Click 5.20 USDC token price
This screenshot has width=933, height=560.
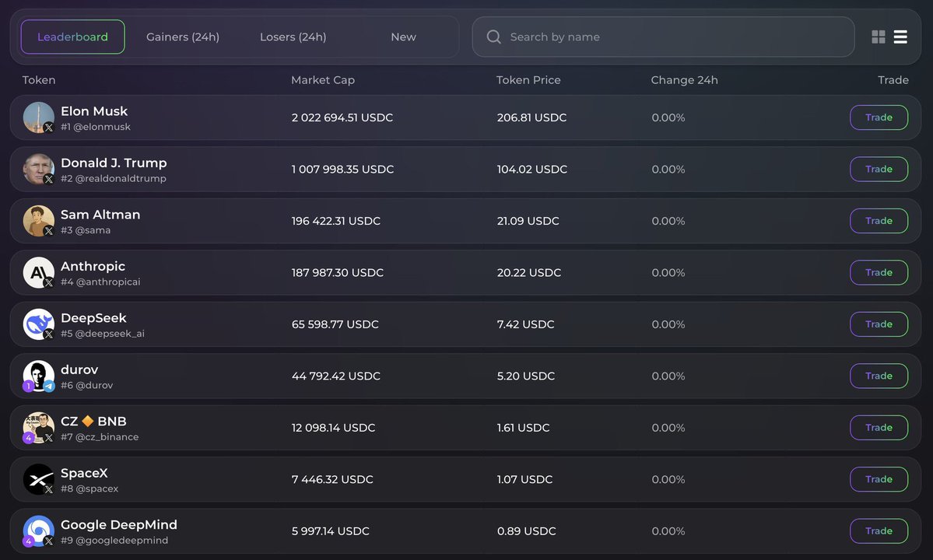pos(526,376)
